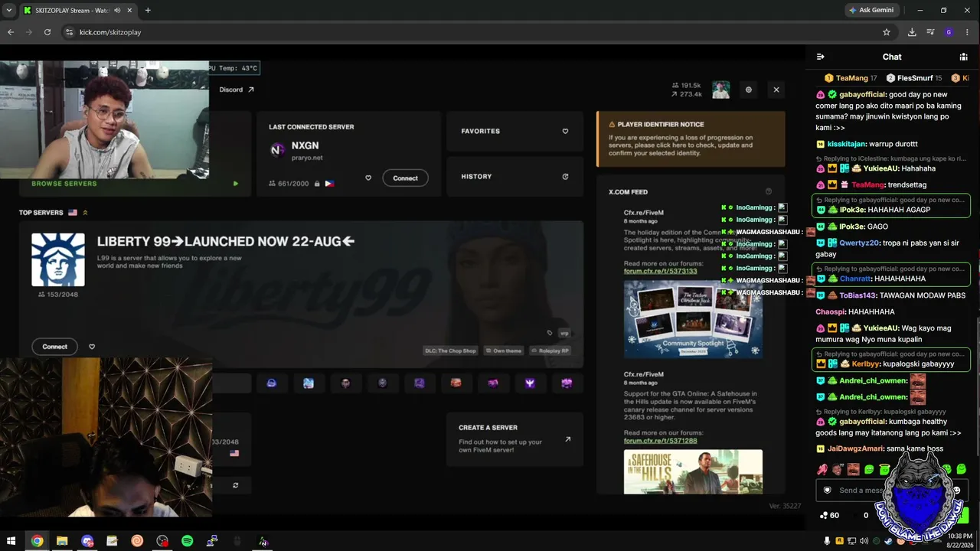Open File Explorer from the taskbar
The width and height of the screenshot is (980, 551).
[62, 541]
